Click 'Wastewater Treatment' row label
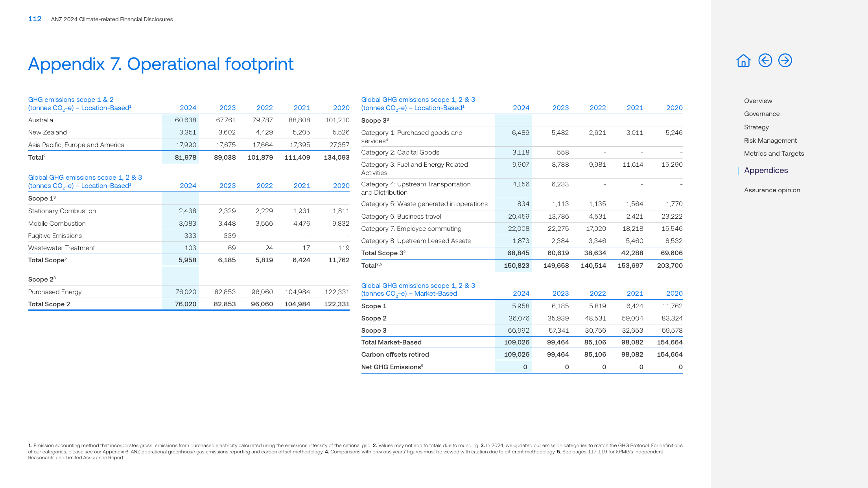 point(62,248)
